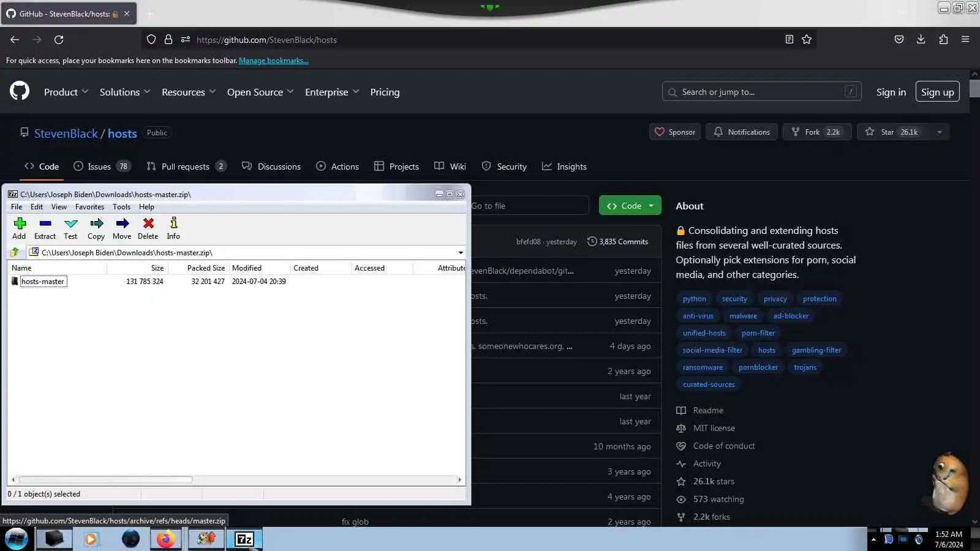Open the View menu in 7-Zip
The image size is (980, 551).
tap(59, 207)
